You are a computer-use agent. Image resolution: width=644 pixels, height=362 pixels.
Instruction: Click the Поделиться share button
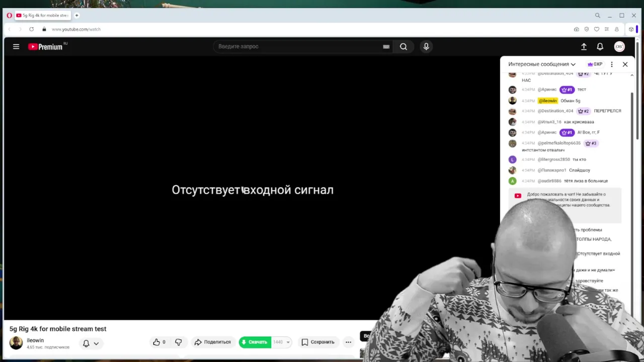click(x=212, y=342)
